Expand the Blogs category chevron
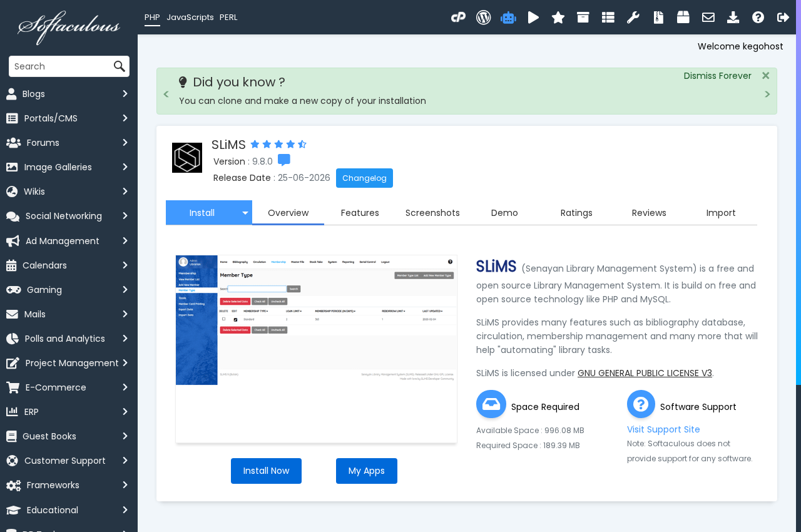The image size is (801, 532). tap(125, 94)
